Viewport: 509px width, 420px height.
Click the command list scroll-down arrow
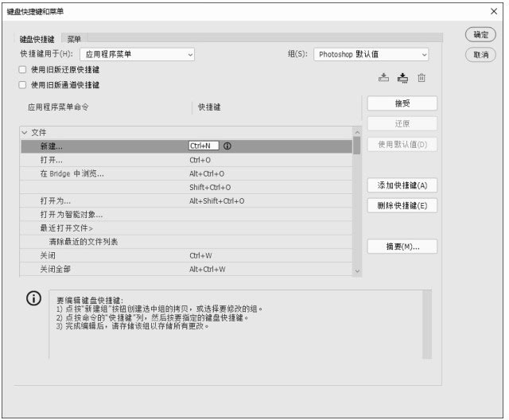[357, 270]
